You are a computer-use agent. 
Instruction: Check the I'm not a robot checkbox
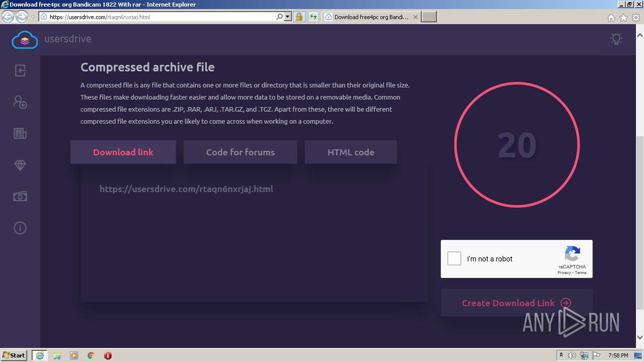click(454, 258)
